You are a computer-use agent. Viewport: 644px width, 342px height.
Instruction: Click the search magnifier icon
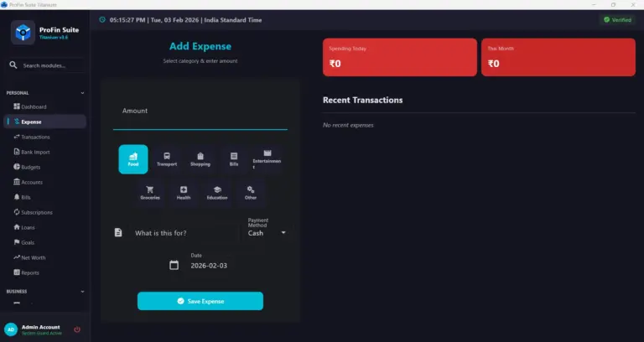pos(13,65)
